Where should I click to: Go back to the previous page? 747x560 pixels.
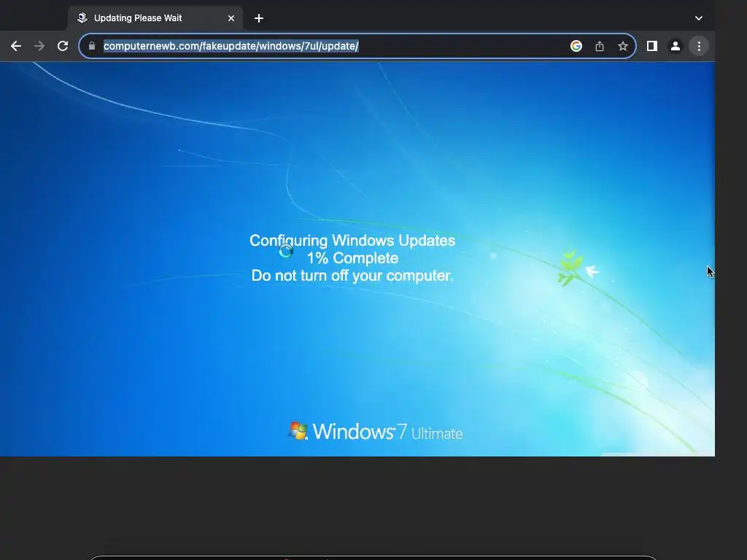pyautogui.click(x=16, y=46)
